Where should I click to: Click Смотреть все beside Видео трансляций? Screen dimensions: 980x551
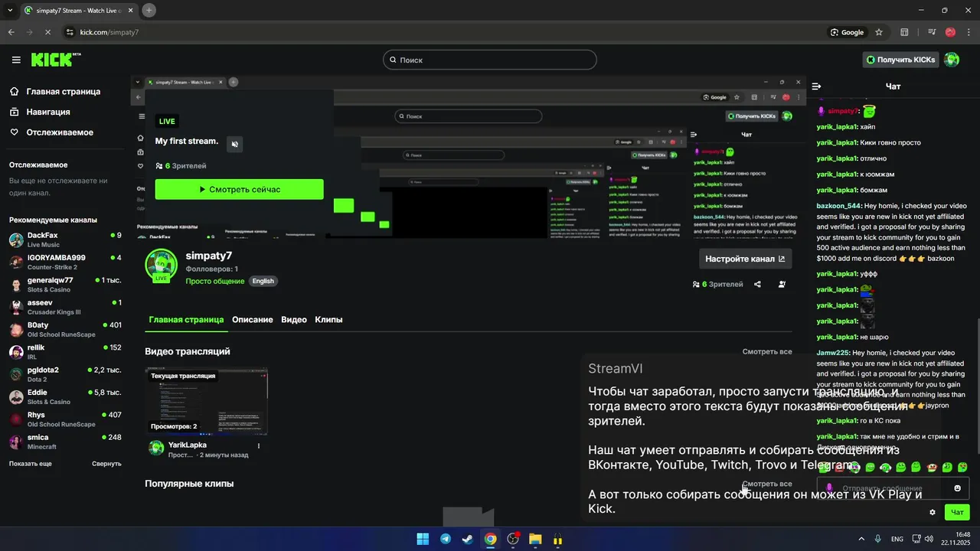tap(767, 351)
